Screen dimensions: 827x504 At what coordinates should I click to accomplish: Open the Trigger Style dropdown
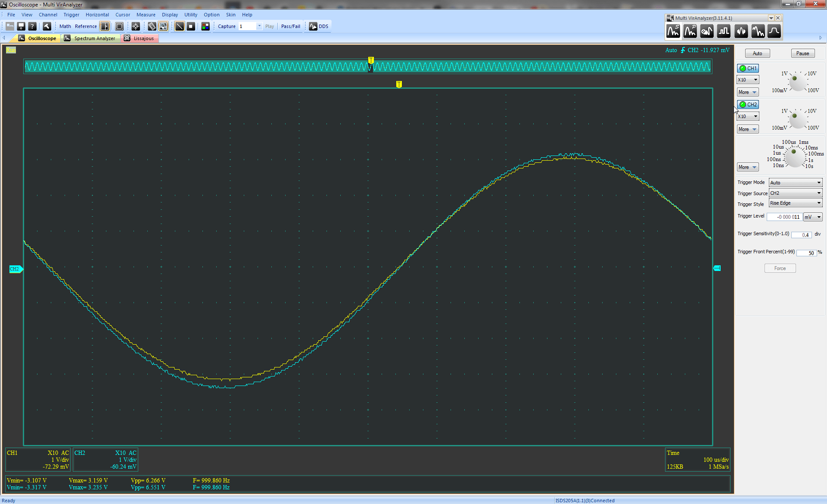click(796, 203)
